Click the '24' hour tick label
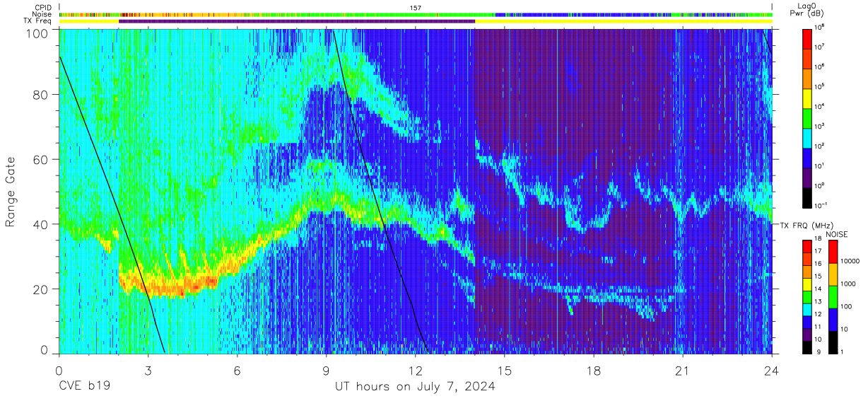 [x=772, y=370]
